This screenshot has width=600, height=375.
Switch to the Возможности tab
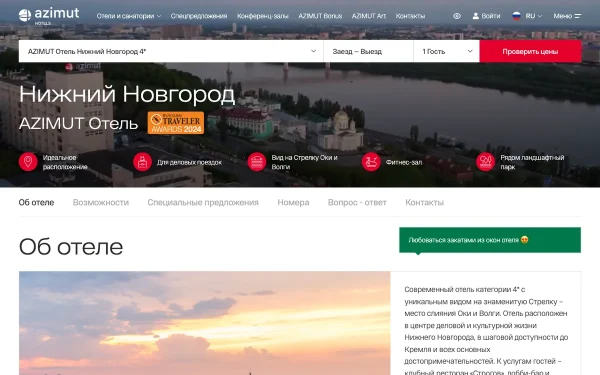(101, 202)
